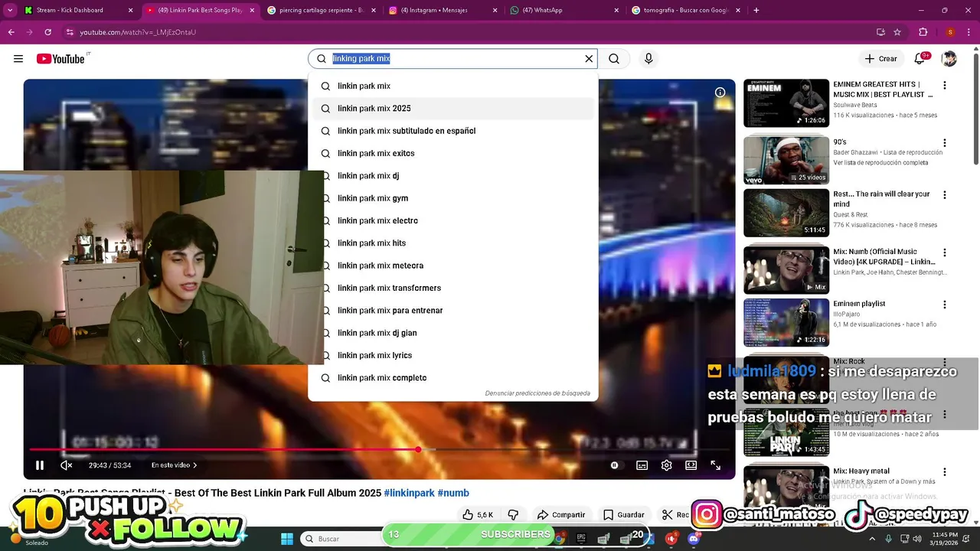Select suggestion 'linkin park mix electro'
This screenshot has width=980, height=551.
[453, 220]
